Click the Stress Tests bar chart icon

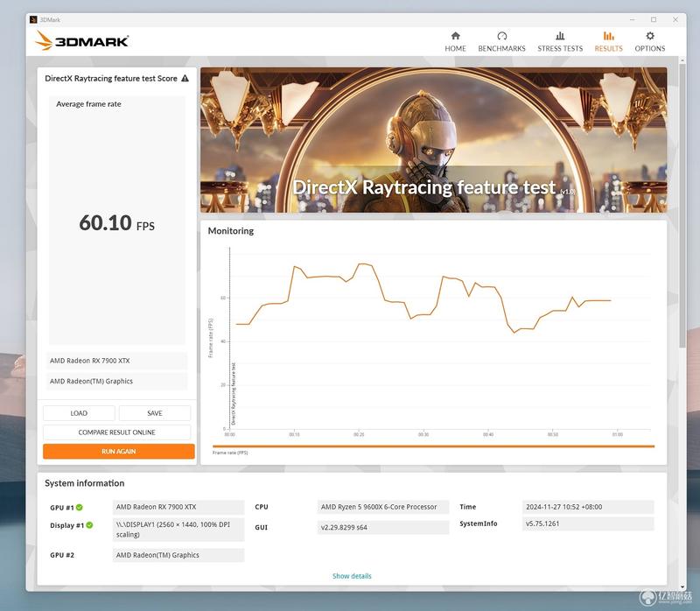(560, 36)
